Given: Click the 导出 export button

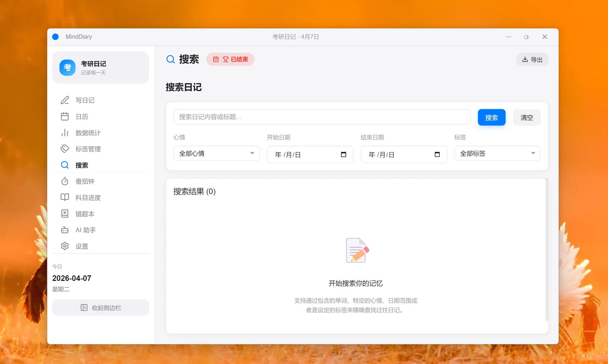Looking at the screenshot, I should pyautogui.click(x=532, y=59).
